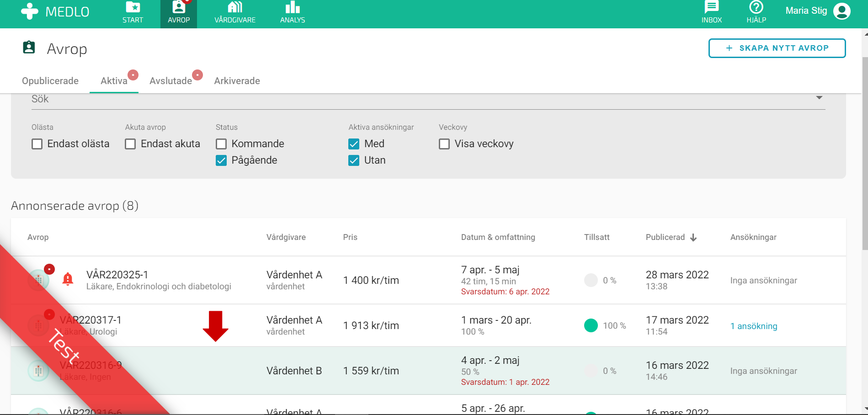The height and width of the screenshot is (415, 868).
Task: Open the HJÄLP question mark icon
Action: point(756,7)
